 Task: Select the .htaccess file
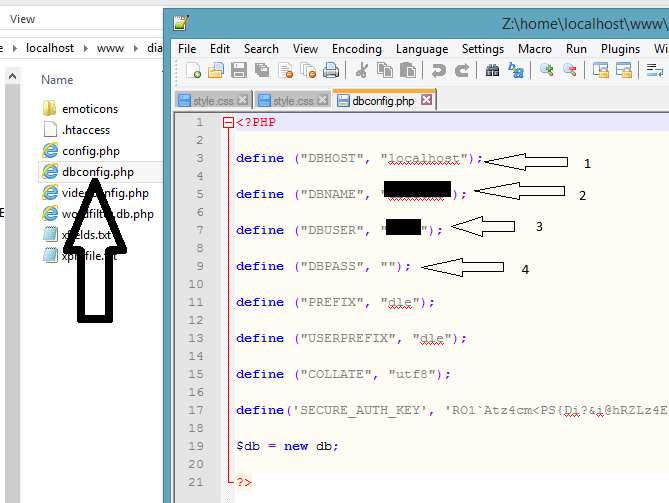76,130
